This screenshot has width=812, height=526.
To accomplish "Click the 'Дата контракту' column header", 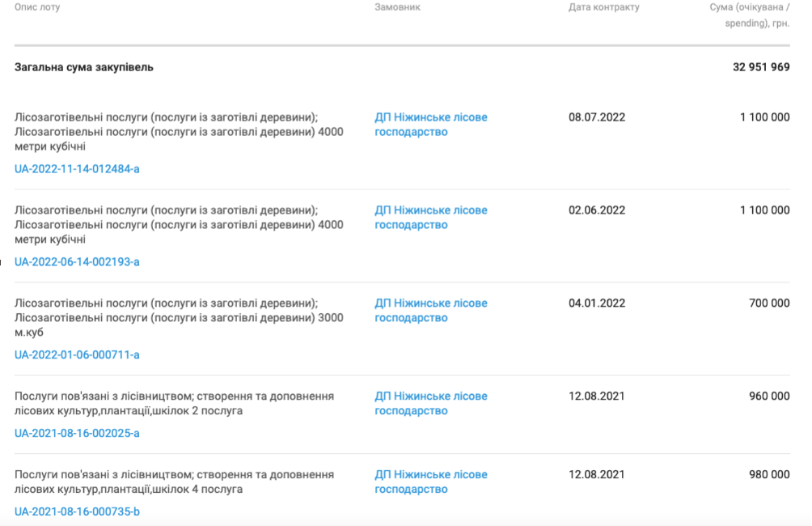I will click(603, 7).
